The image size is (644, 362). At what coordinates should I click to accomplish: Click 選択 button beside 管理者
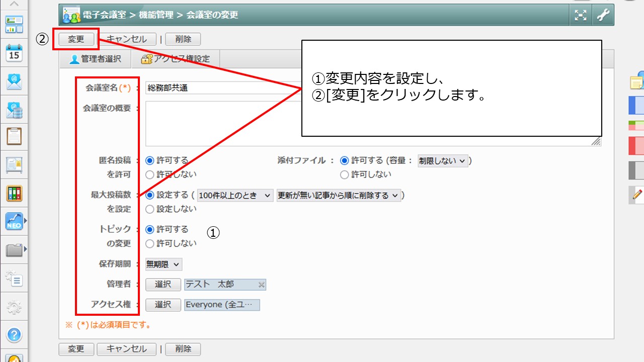click(163, 285)
